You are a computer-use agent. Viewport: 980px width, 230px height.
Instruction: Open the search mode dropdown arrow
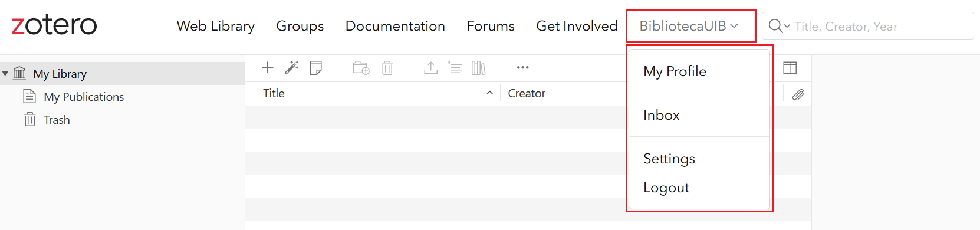[x=787, y=27]
